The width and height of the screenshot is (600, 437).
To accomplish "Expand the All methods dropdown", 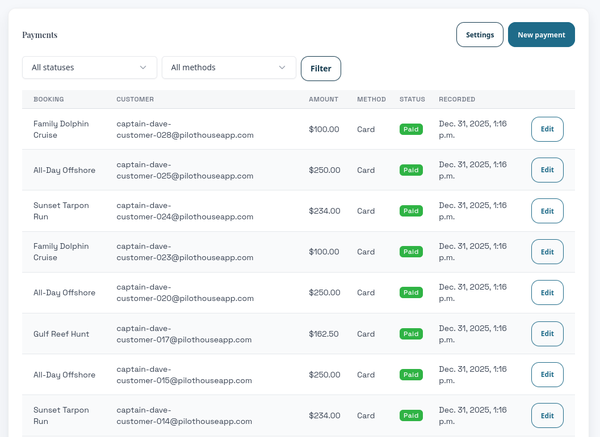I will [x=229, y=68].
